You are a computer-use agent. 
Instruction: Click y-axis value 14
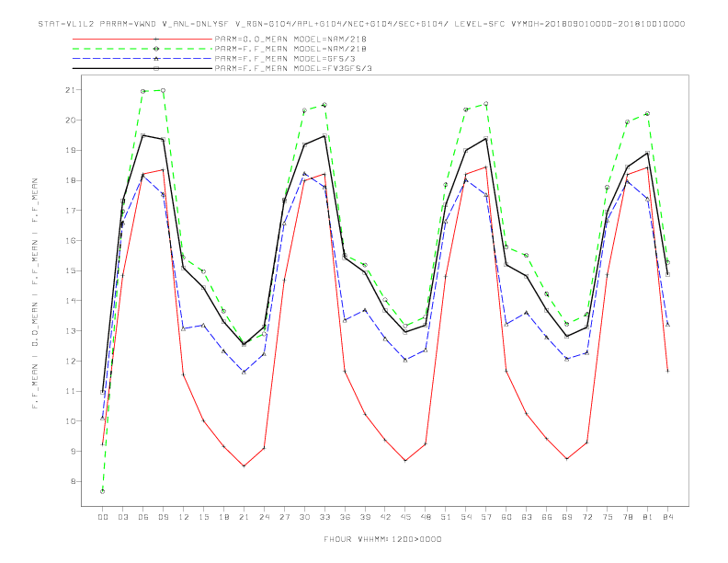pyautogui.click(x=71, y=301)
